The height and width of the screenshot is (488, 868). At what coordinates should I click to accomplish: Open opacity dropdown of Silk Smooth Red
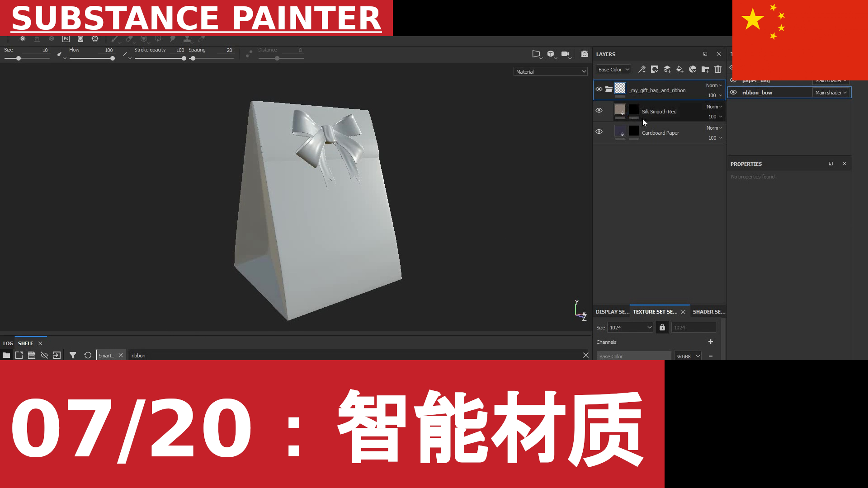pos(715,117)
